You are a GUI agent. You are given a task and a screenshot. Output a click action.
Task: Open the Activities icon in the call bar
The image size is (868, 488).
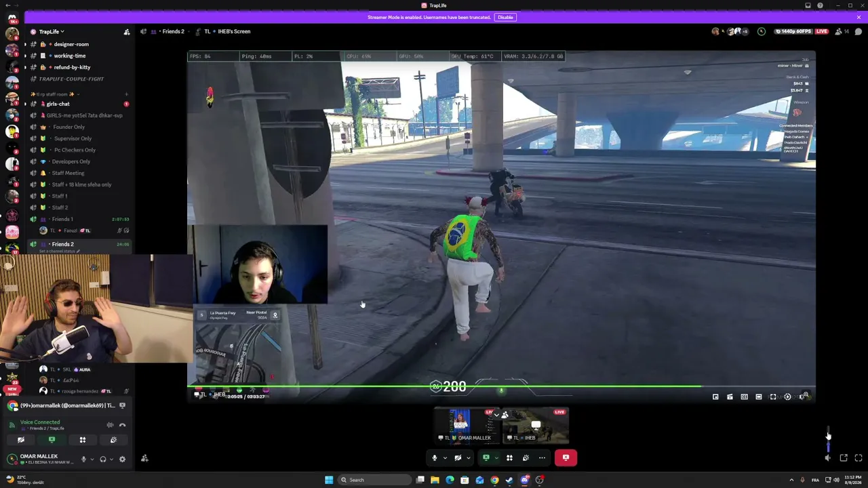click(x=509, y=458)
